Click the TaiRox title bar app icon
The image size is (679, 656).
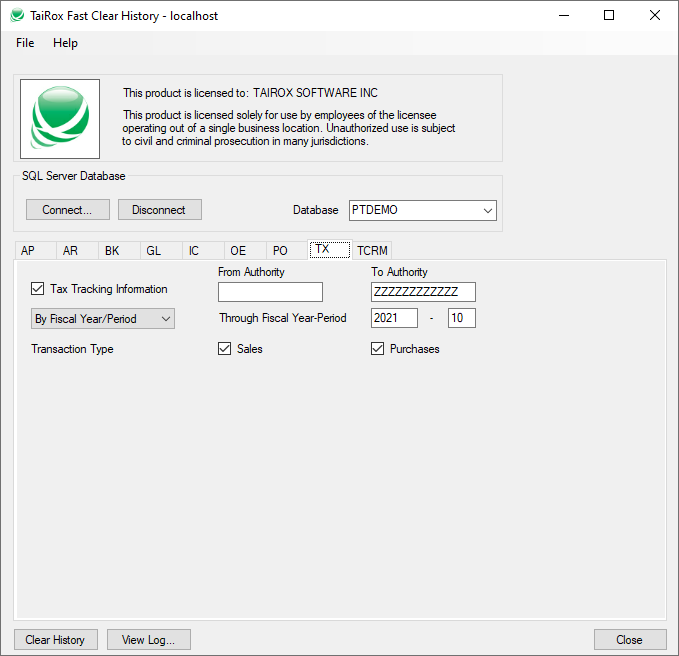(17, 16)
